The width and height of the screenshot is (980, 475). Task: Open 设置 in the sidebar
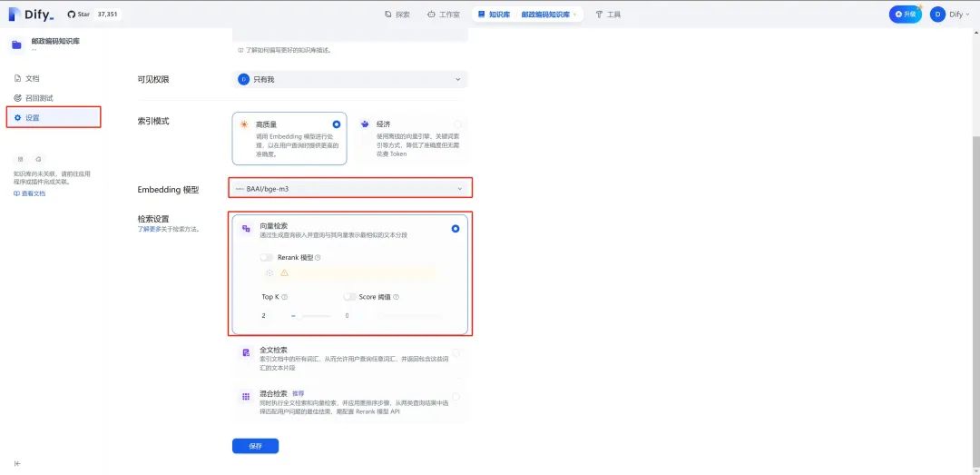pyautogui.click(x=54, y=117)
